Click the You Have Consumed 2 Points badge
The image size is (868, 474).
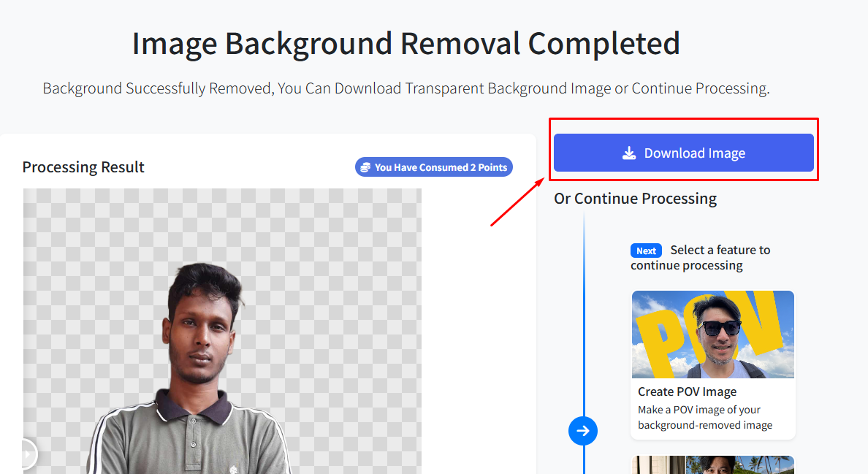(x=433, y=167)
